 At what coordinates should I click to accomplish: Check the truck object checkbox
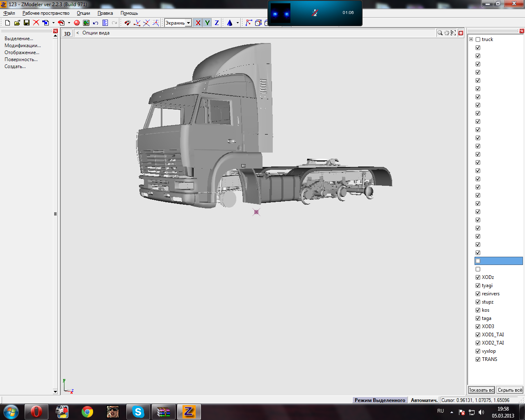(x=478, y=39)
